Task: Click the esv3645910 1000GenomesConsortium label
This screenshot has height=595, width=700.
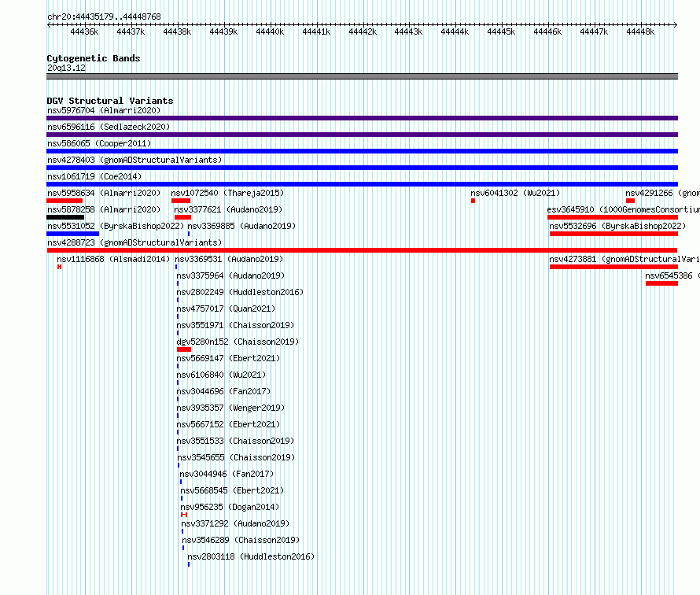Action: pos(623,209)
